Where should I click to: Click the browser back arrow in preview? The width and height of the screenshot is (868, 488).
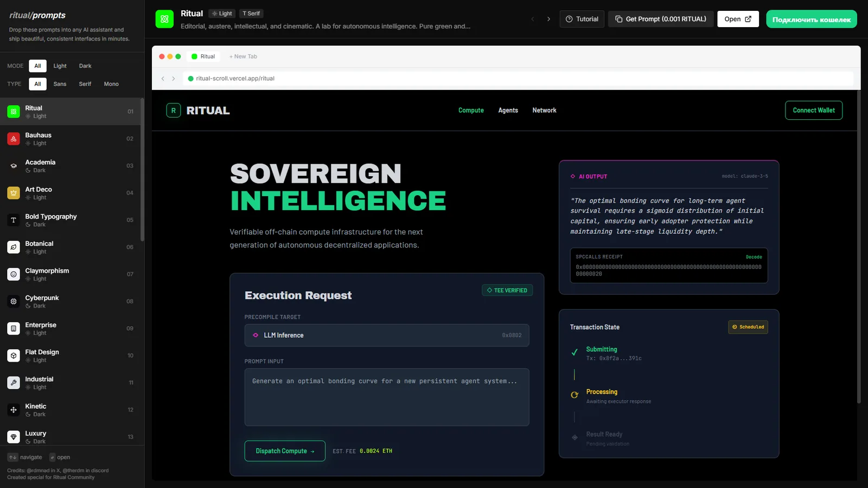pos(163,79)
